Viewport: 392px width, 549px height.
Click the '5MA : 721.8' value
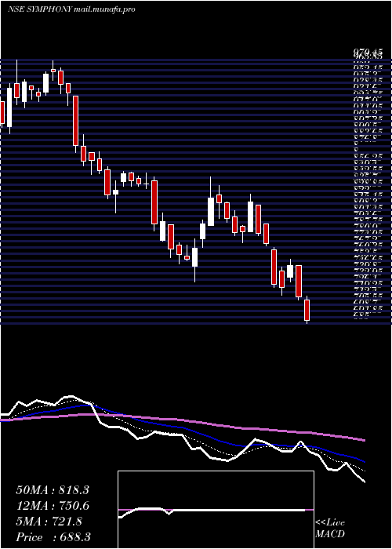(x=49, y=522)
